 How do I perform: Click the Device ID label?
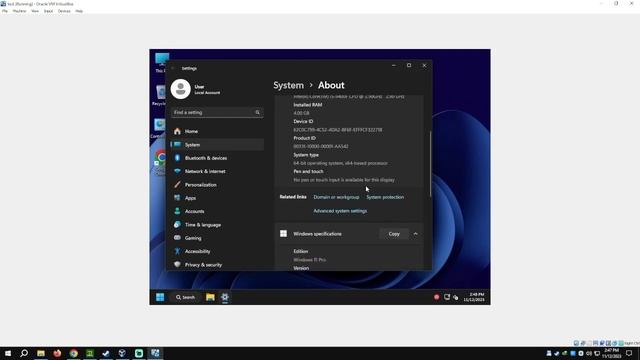[303, 121]
